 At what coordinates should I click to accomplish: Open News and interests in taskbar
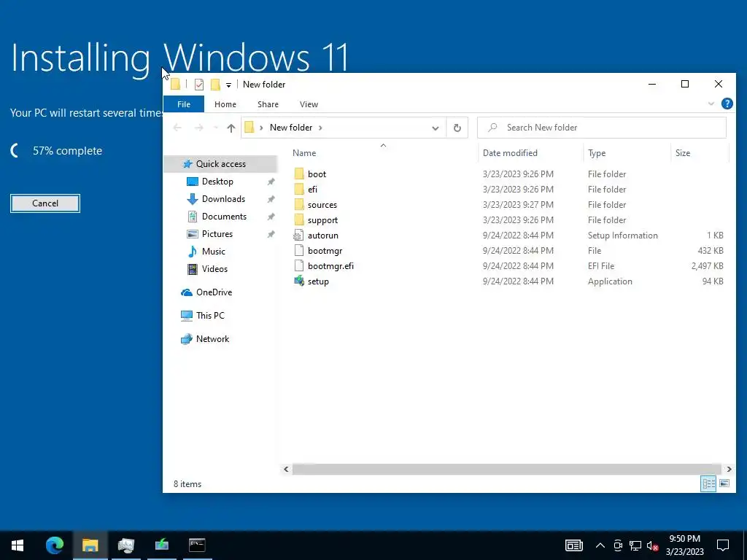[574, 545]
